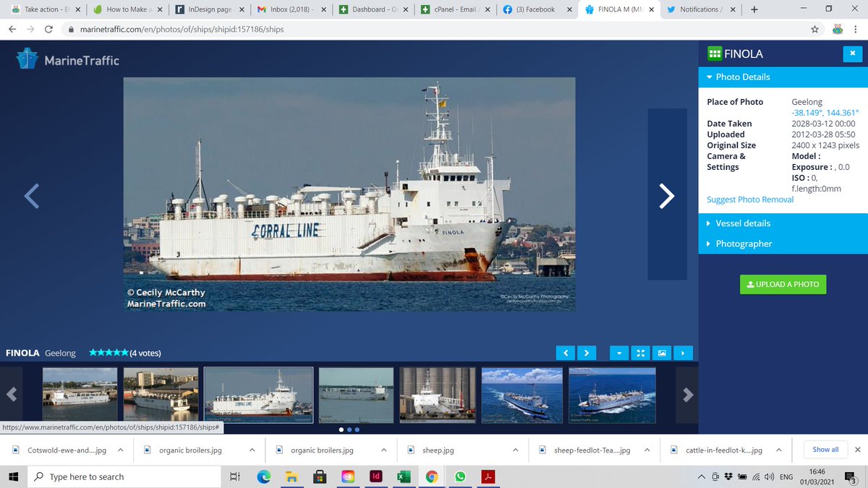Select the Corral Line ship thumbnail

[258, 395]
